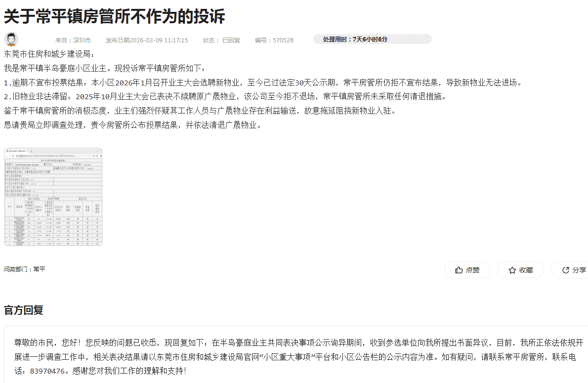
Task: Click the poster's avatar image
Action: pos(11,39)
